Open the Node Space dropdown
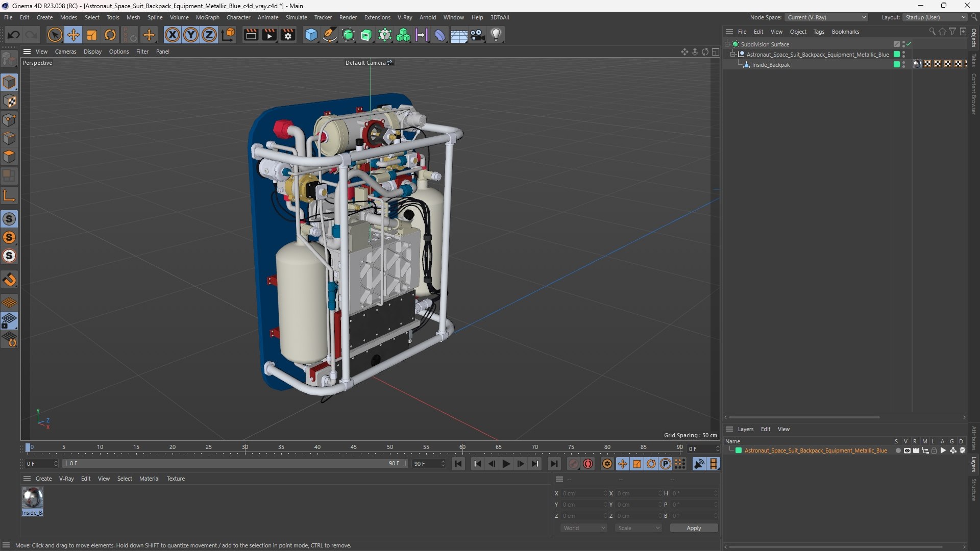Screen dimensions: 980x551 [x=826, y=17]
